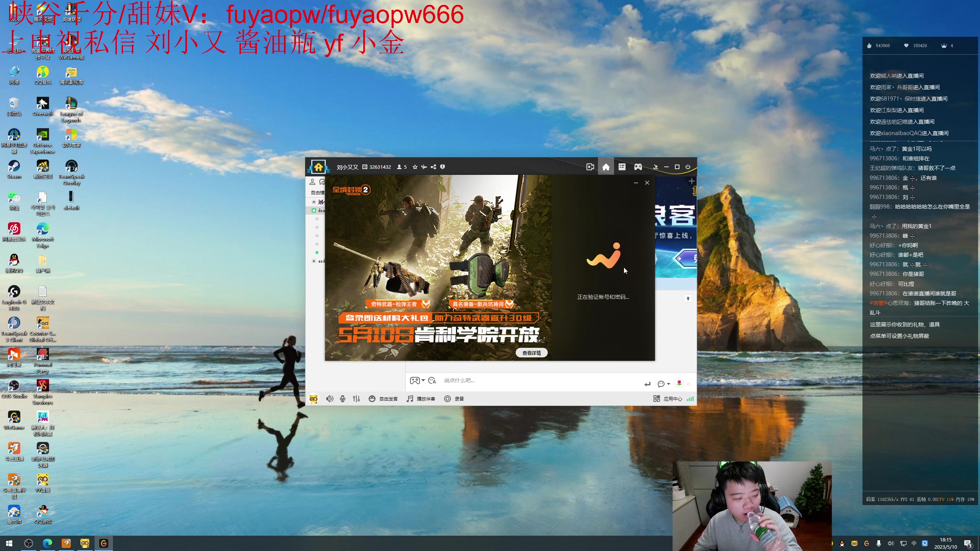Open the video live icon in title bar

[590, 167]
